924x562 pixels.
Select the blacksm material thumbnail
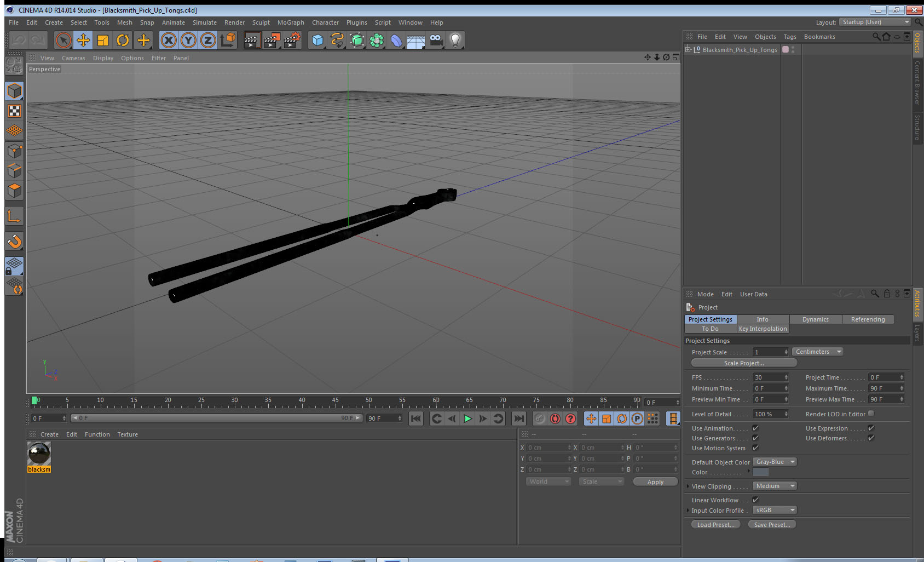[39, 454]
